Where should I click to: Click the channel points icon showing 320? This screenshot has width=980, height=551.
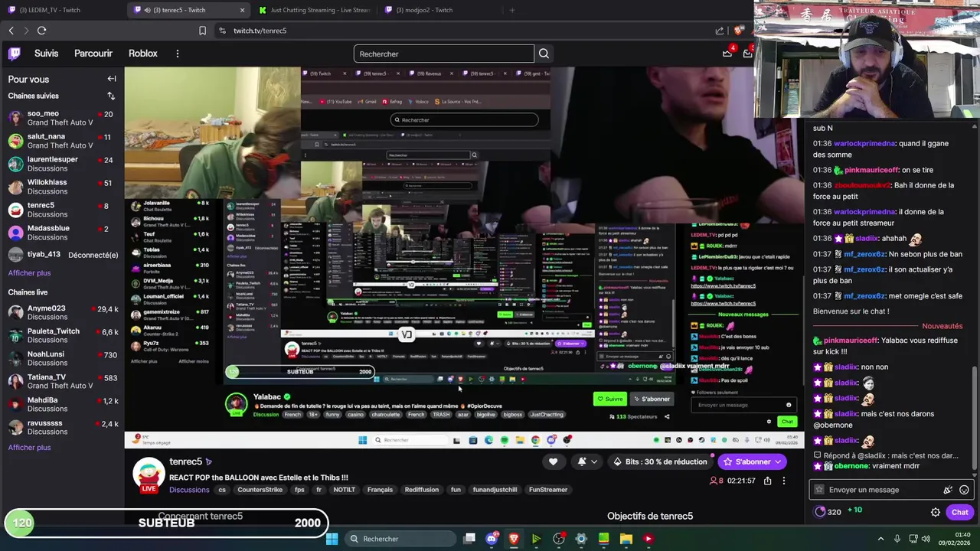tap(820, 512)
